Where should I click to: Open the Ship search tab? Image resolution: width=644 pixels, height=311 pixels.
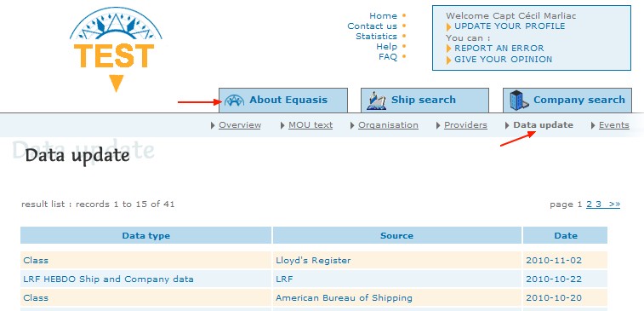point(425,100)
